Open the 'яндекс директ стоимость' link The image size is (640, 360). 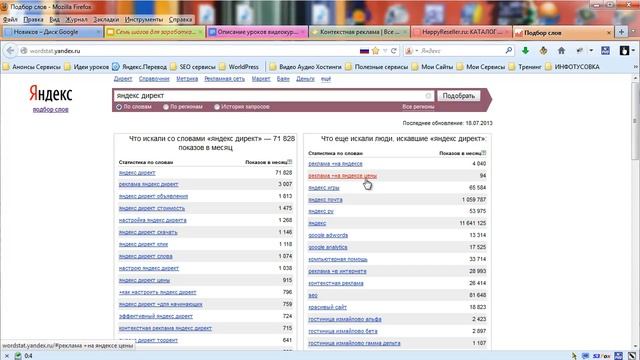point(151,208)
